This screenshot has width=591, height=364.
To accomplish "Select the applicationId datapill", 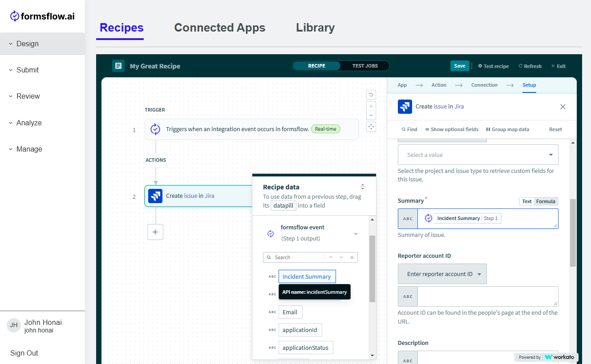I will coord(300,330).
